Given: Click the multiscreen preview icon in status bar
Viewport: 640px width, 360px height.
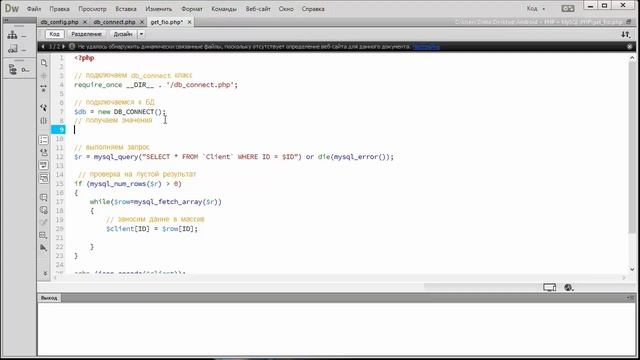Looking at the screenshot, I should [x=550, y=287].
